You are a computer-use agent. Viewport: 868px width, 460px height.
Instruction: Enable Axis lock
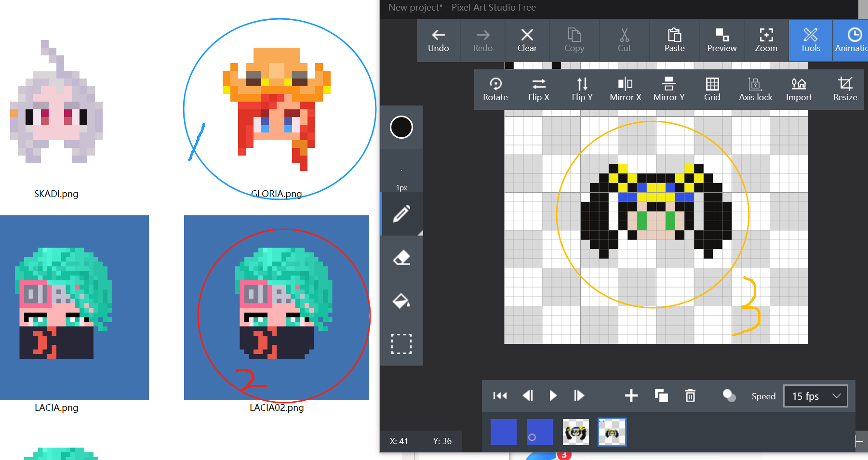[756, 90]
